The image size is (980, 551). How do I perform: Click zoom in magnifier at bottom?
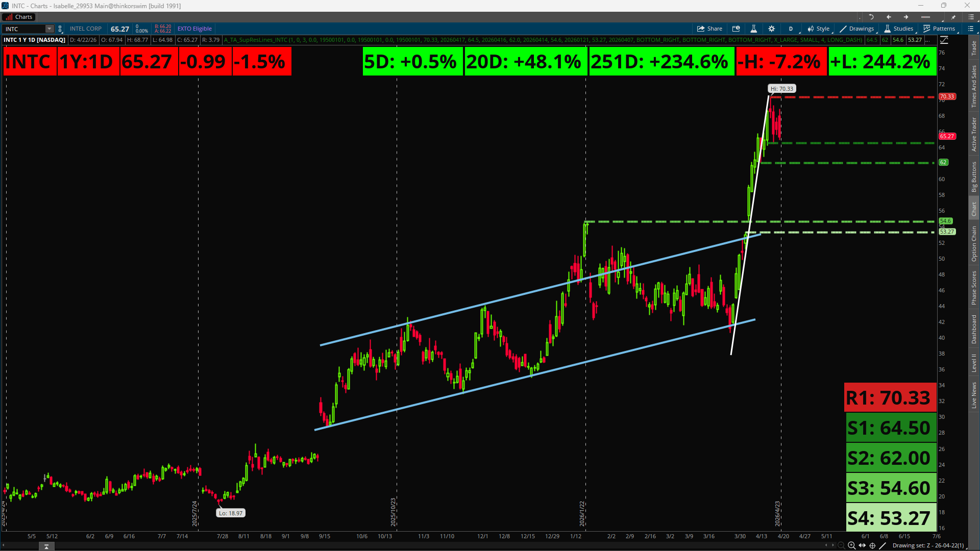pos(851,545)
